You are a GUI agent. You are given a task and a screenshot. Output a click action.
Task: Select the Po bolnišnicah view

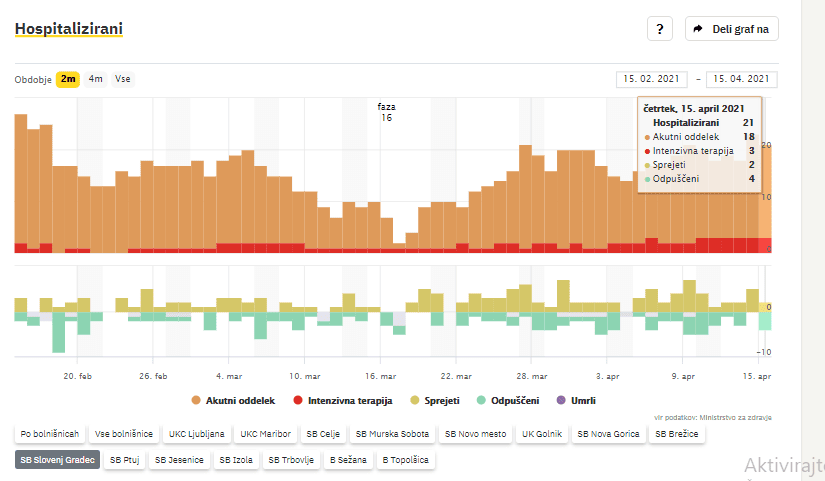pos(49,435)
